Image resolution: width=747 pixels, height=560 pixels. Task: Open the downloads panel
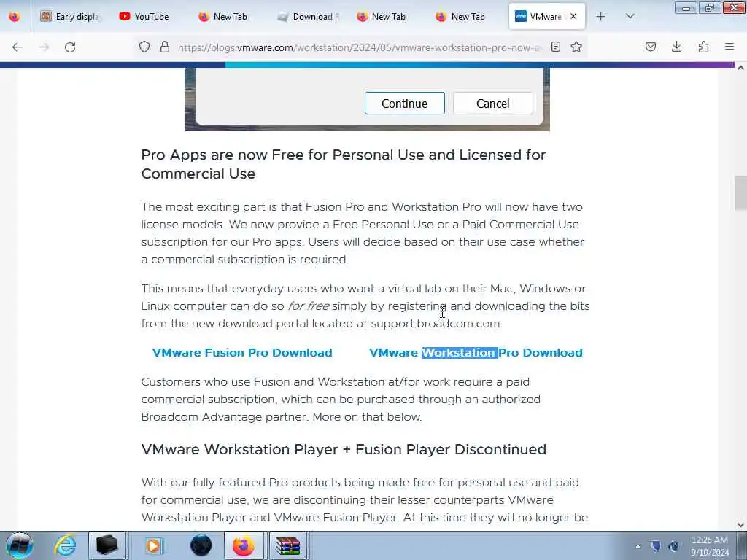[676, 47]
